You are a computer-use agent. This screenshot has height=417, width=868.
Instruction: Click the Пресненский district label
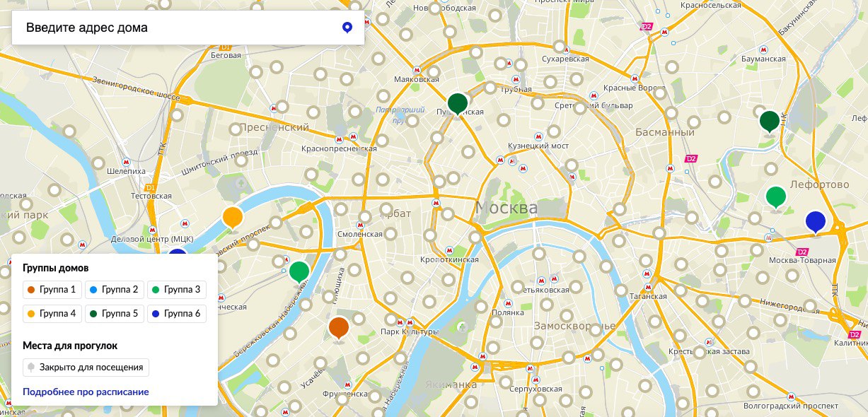click(274, 127)
